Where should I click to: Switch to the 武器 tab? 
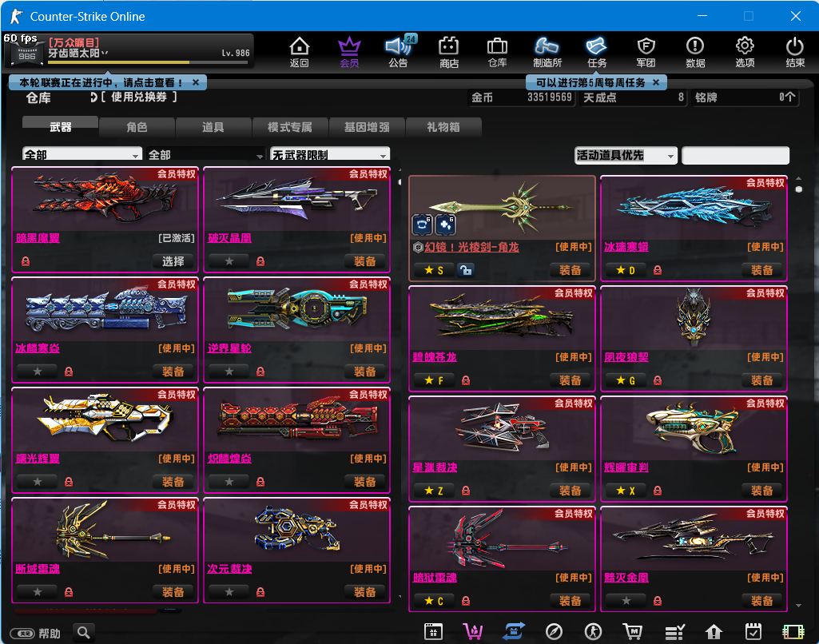coord(60,127)
